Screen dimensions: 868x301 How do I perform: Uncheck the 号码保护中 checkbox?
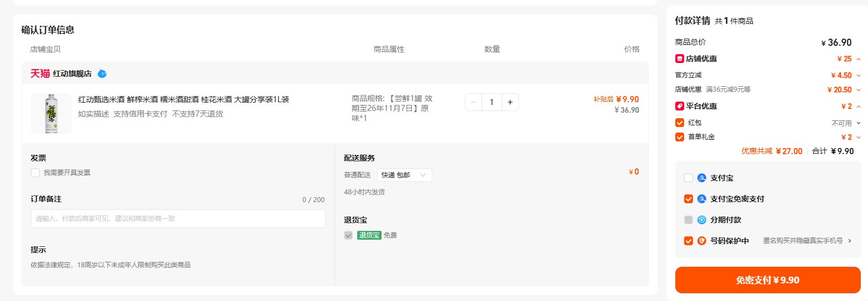tap(689, 241)
